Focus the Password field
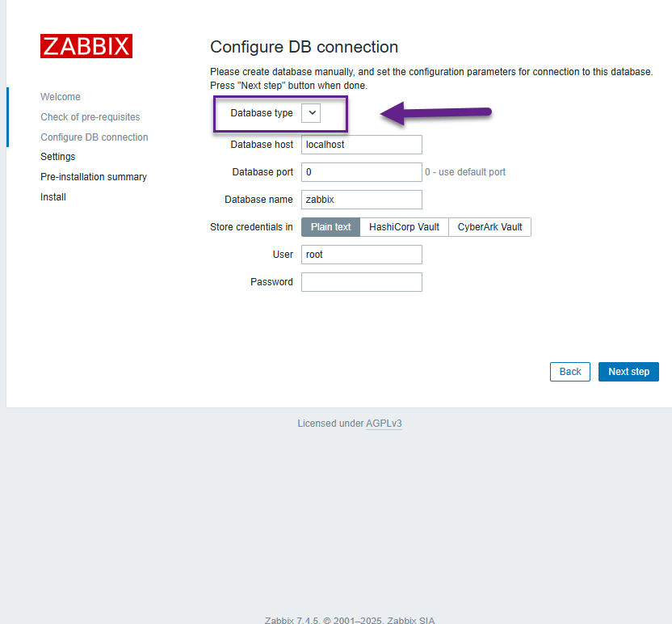The width and height of the screenshot is (672, 624). coord(361,282)
